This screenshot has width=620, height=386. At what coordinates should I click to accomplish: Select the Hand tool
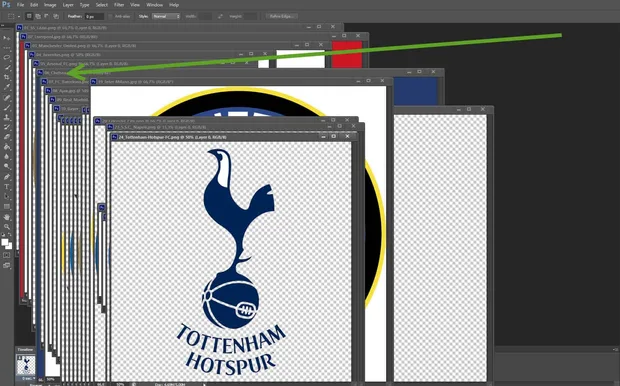(x=7, y=217)
